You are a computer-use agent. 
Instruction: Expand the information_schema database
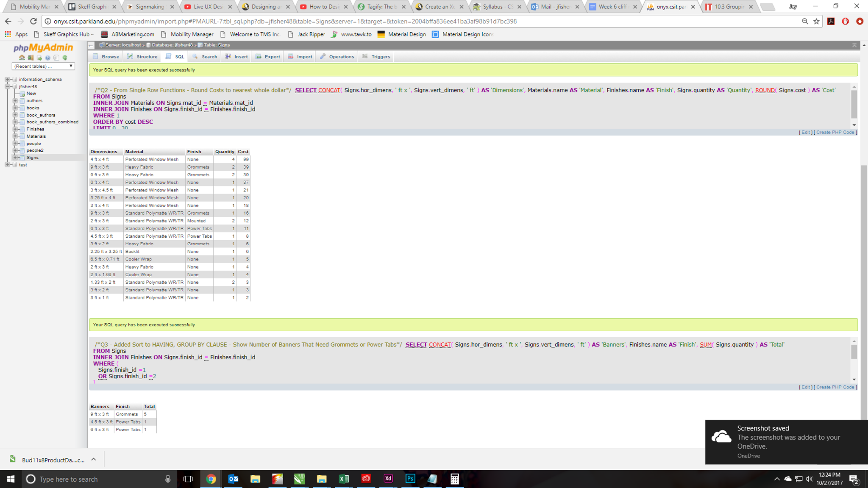(8, 79)
